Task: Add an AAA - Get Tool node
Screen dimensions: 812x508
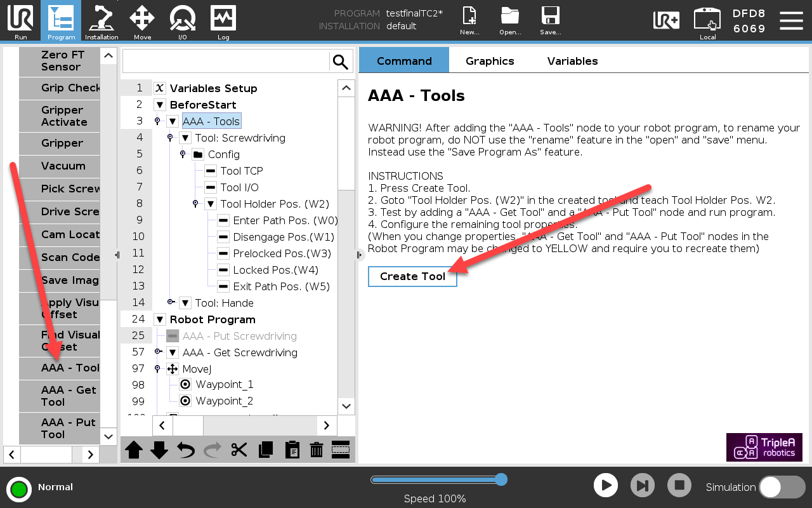Action: click(x=60, y=396)
